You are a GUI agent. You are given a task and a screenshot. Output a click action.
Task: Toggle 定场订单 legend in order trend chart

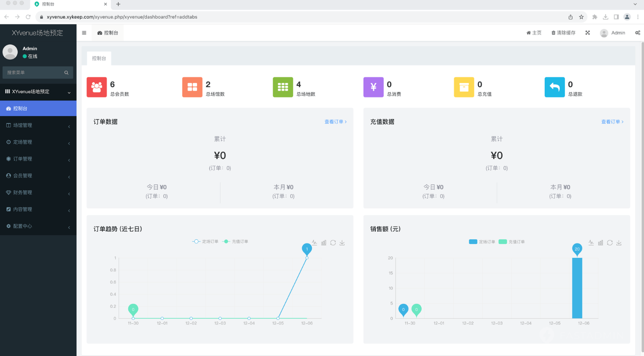point(205,242)
